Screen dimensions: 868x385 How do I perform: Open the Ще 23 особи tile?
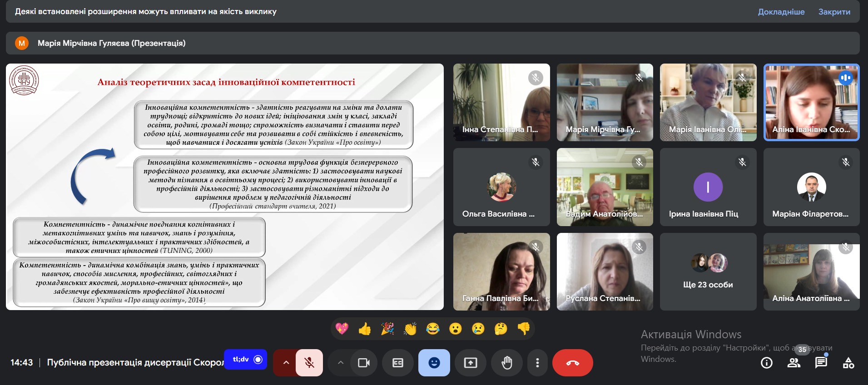(x=708, y=271)
